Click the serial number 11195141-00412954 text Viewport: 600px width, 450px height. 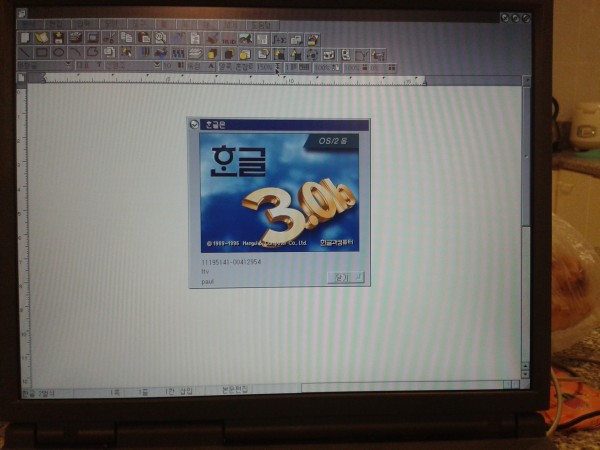pos(231,262)
